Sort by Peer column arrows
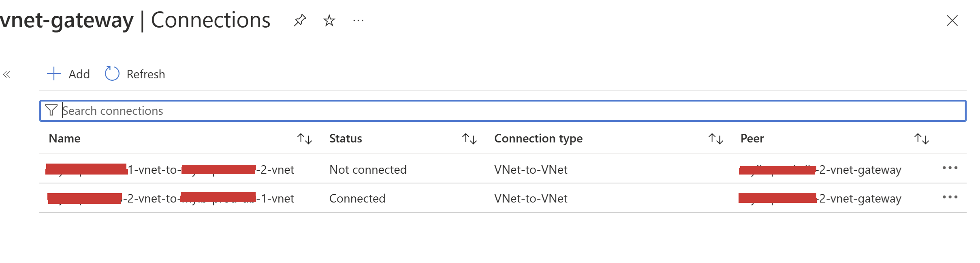Screen dimensions: 980x263 pyautogui.click(x=922, y=139)
